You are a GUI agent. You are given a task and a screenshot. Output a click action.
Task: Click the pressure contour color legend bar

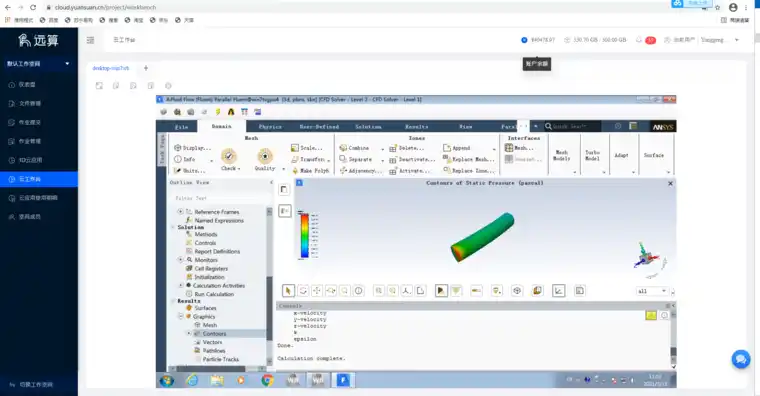pyautogui.click(x=304, y=236)
